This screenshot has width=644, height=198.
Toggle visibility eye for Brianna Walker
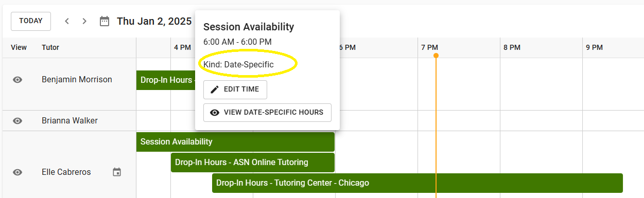pos(18,121)
